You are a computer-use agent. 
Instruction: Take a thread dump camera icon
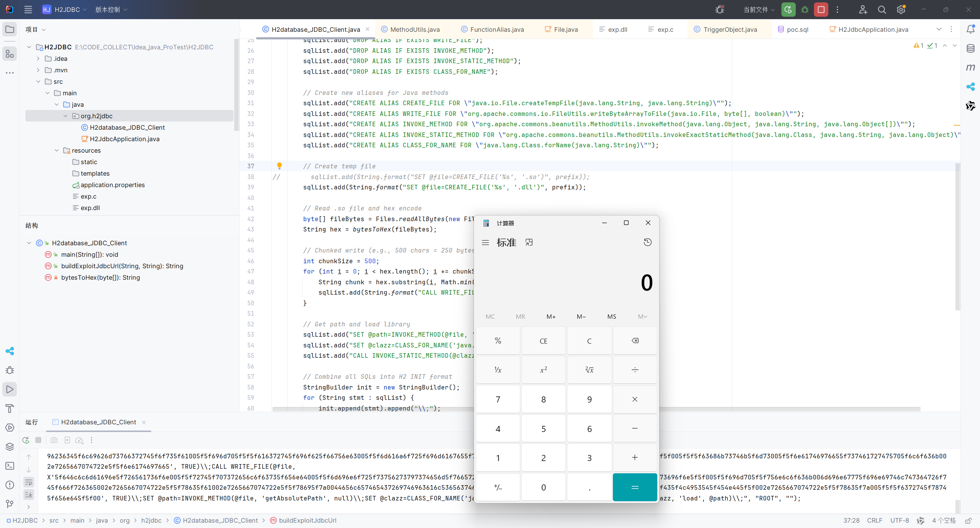54,440
